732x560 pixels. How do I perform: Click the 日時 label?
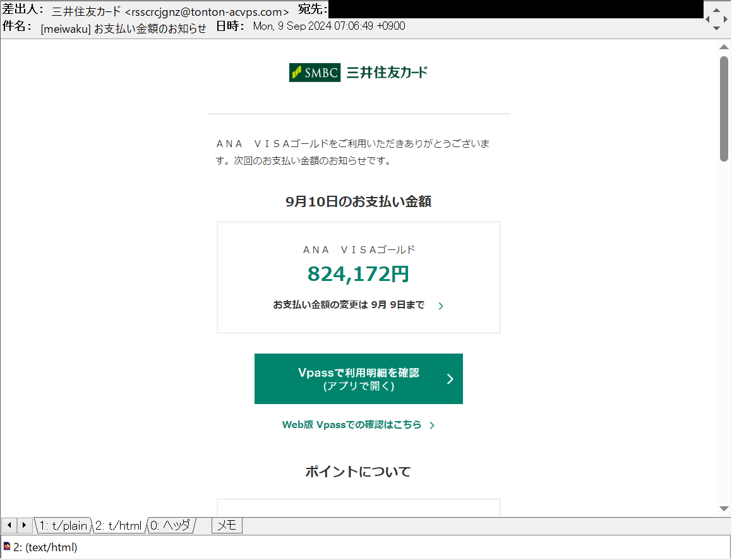click(230, 26)
